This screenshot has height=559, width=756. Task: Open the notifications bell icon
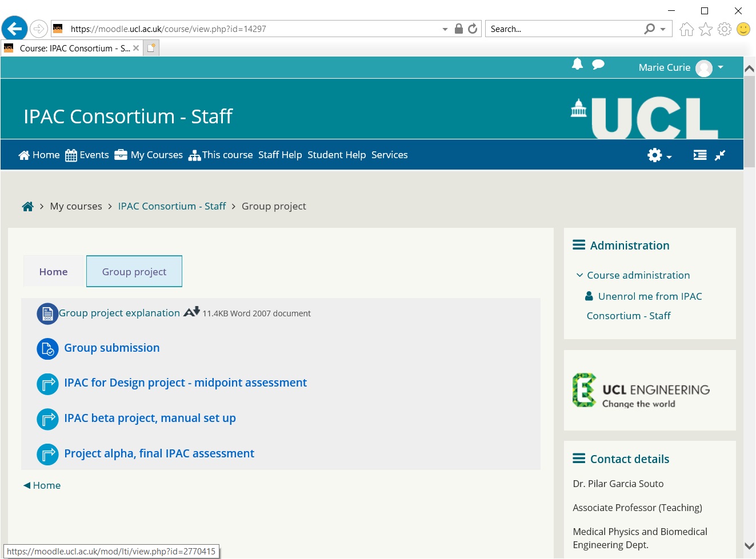(578, 64)
